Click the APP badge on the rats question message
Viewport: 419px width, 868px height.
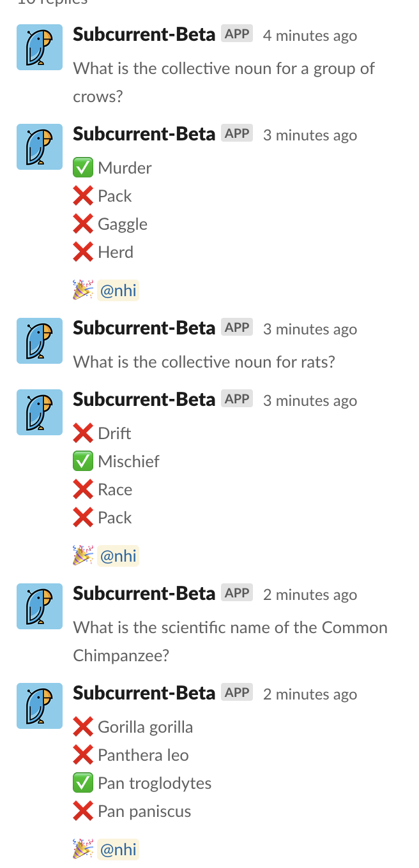point(237,327)
